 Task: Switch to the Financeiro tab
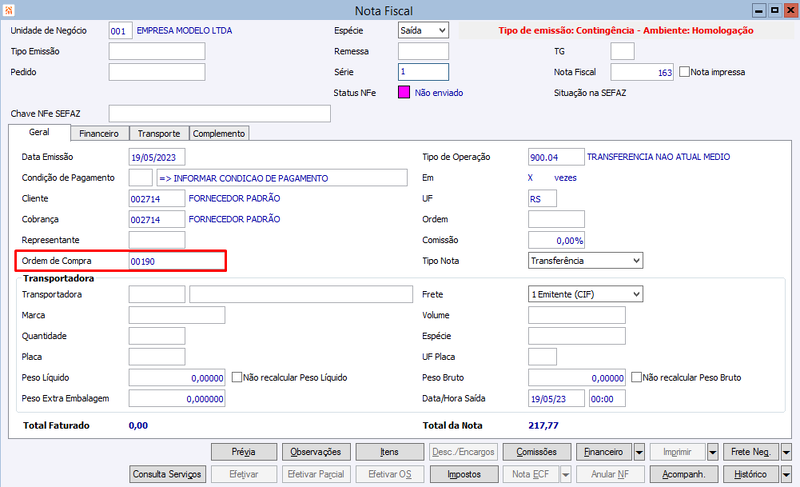pyautogui.click(x=99, y=134)
